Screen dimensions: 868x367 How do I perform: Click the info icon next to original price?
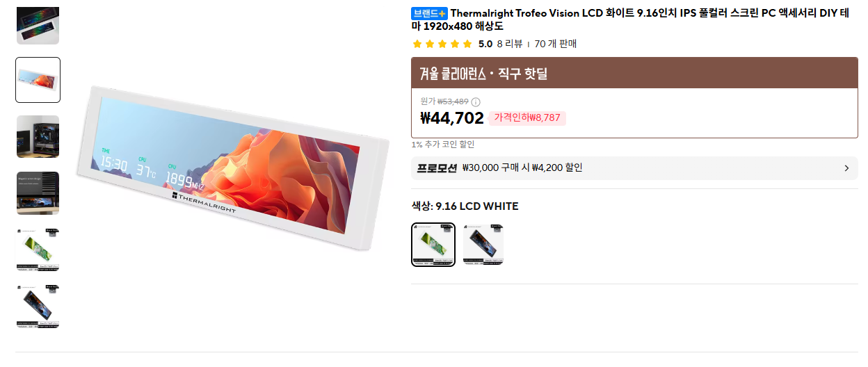(476, 102)
